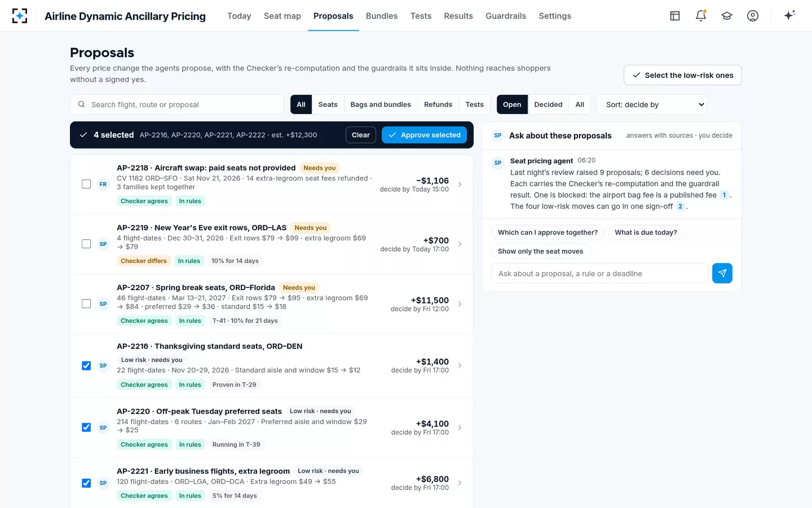Untick the AP-2220 off-peak Tuesday checkbox
The height and width of the screenshot is (508, 812).
(x=86, y=427)
